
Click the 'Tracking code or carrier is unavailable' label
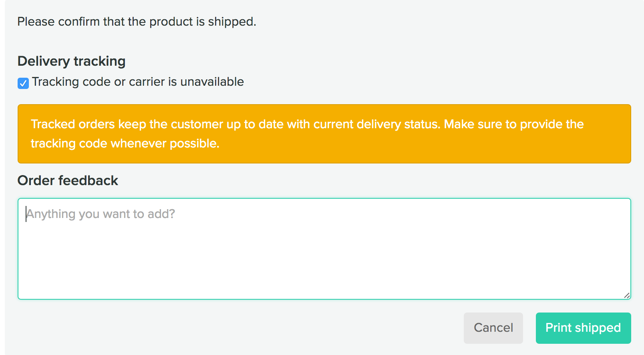coord(138,82)
